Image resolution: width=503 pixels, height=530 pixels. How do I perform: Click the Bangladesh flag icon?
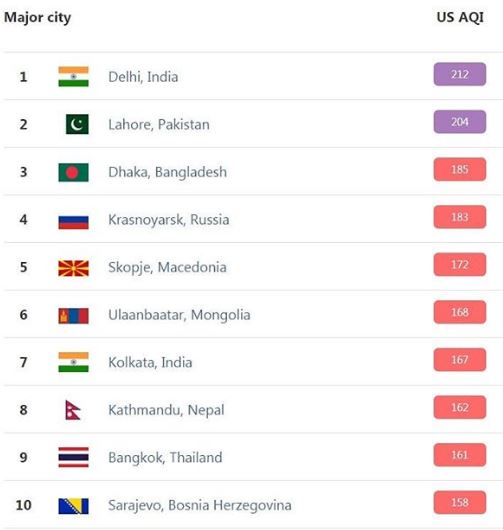73,172
